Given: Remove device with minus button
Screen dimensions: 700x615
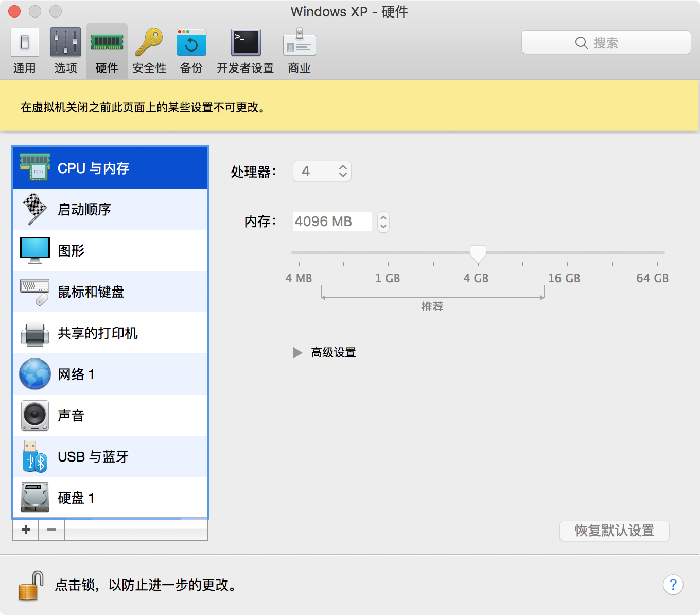Looking at the screenshot, I should click(51, 529).
